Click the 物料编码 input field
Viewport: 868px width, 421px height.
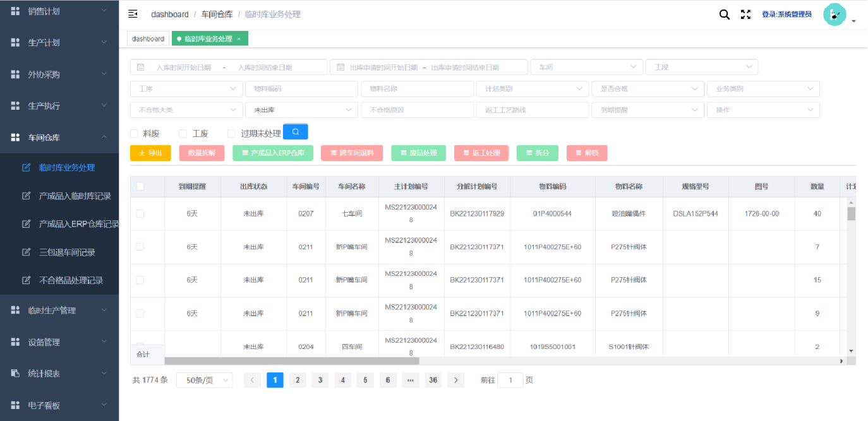[301, 89]
